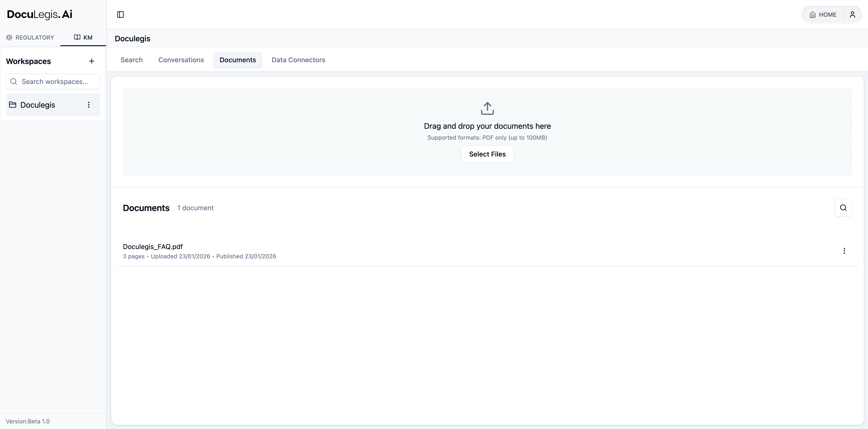Click the Select Files button
868x429 pixels.
487,154
